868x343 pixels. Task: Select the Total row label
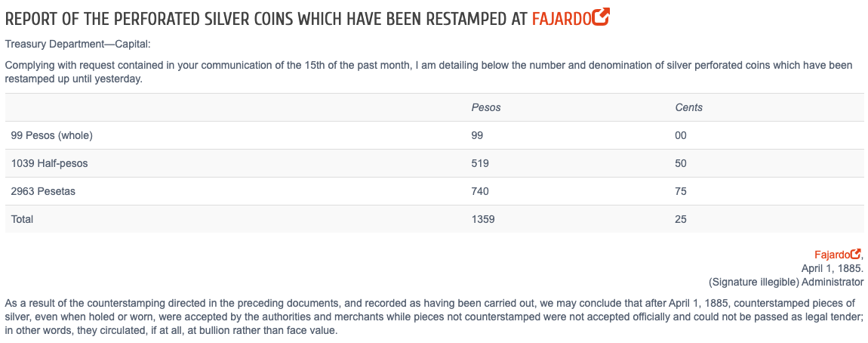coord(22,219)
